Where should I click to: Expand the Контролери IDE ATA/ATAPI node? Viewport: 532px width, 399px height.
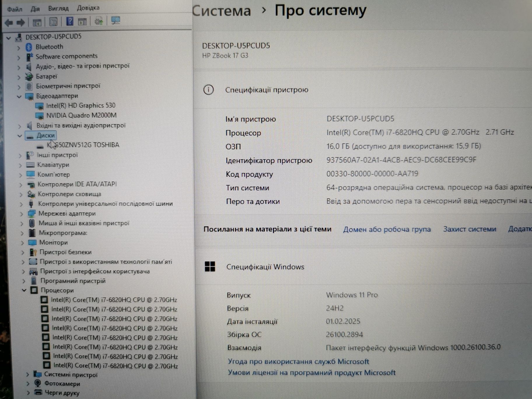tap(21, 185)
